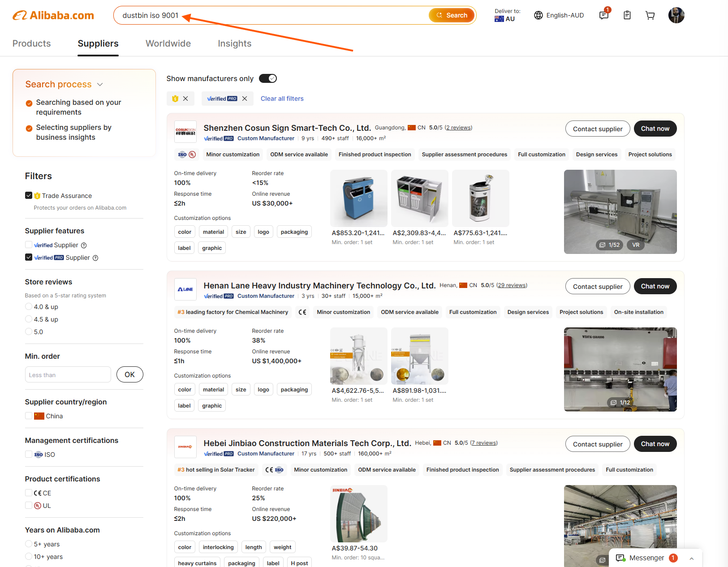Screen dimensions: 728x567
Task: Select 5+ years on Alibaba.com
Action: [x=29, y=544]
